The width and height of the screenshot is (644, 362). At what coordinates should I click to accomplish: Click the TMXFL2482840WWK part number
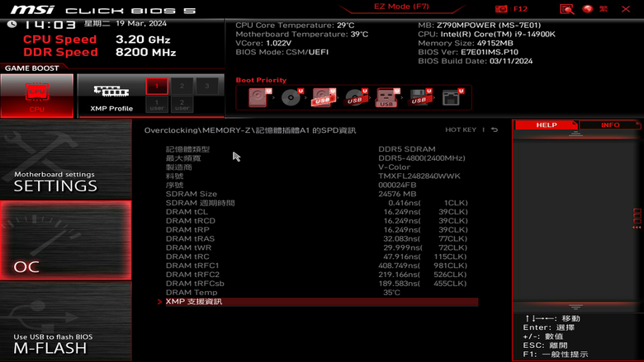click(419, 176)
